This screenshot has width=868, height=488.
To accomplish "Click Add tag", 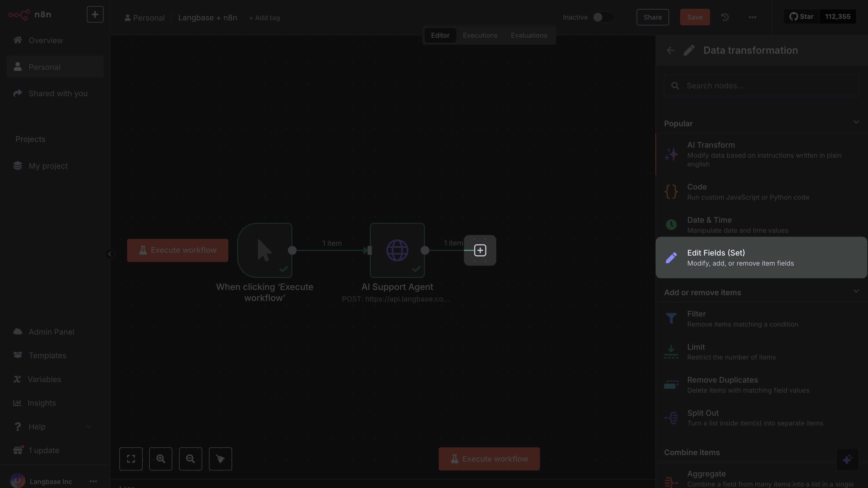I will pos(264,18).
